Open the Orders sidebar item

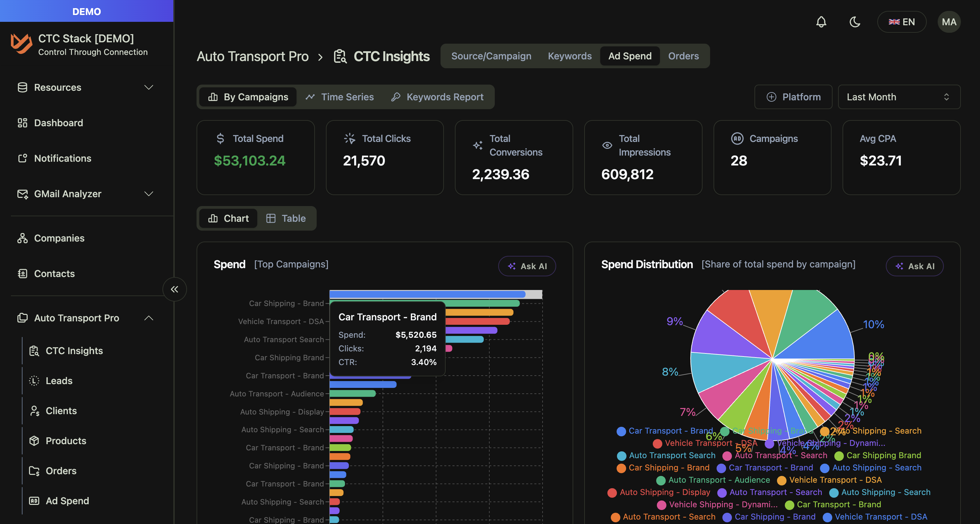[x=62, y=471]
